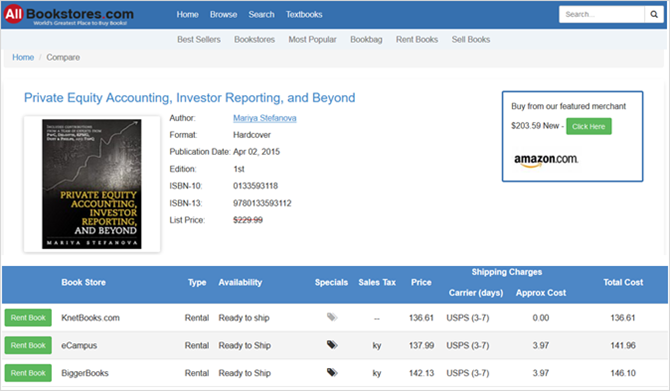Click the Availability column header
This screenshot has height=391, width=670.
pos(240,282)
